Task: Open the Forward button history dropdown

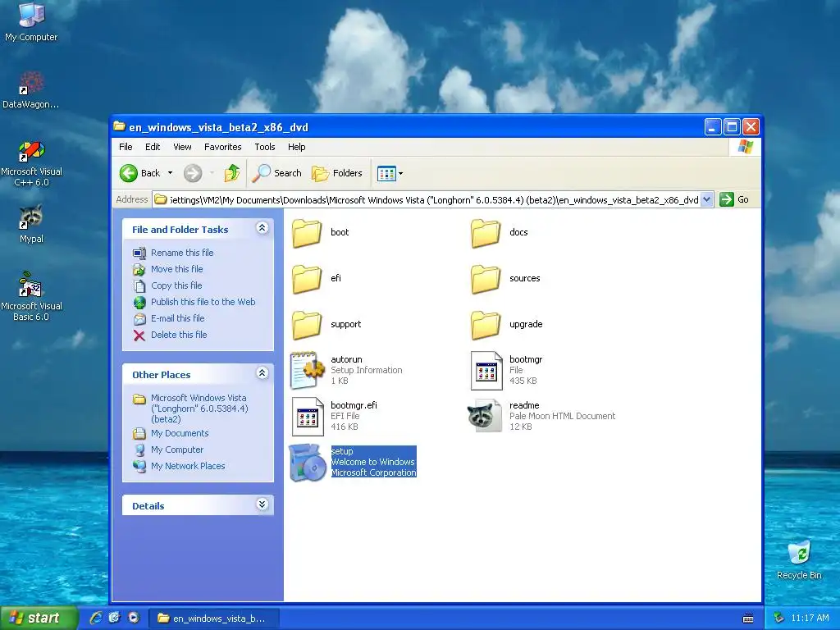Action: (212, 173)
